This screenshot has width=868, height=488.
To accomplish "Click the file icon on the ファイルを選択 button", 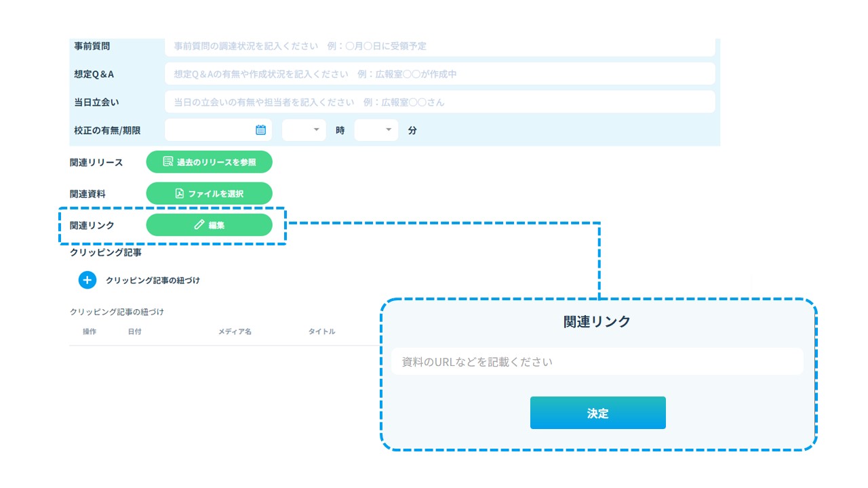I will [x=180, y=194].
